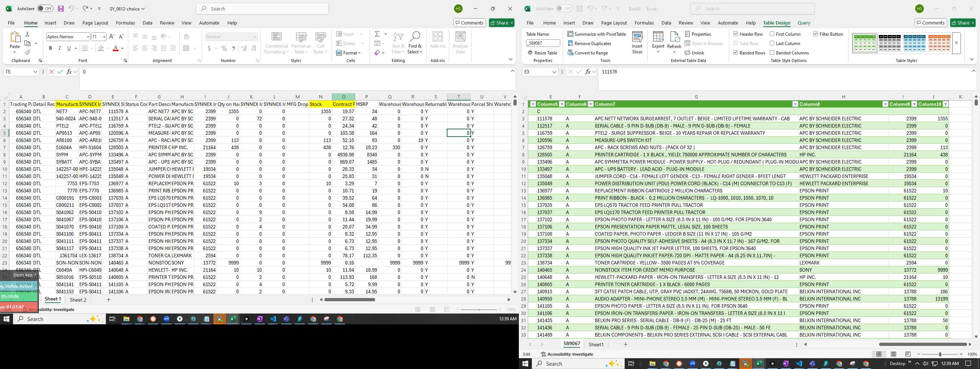Image resolution: width=980 pixels, height=369 pixels.
Task: Select the blue table style swatch
Action: (914, 43)
